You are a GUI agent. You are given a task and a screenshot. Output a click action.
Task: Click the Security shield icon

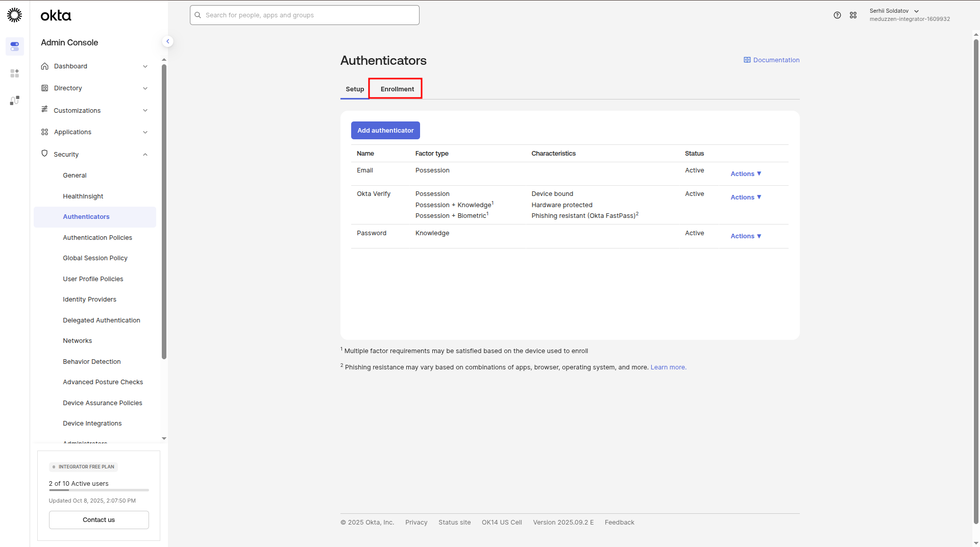pos(45,154)
